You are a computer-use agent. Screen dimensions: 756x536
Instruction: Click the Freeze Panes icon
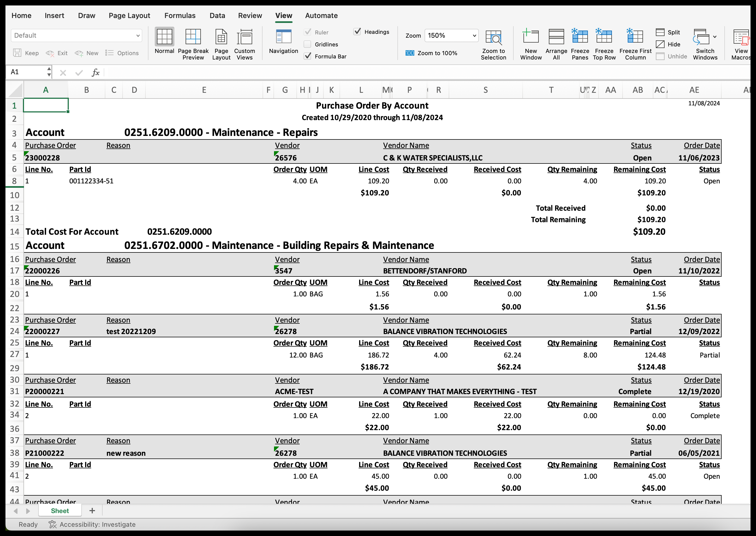tap(580, 37)
